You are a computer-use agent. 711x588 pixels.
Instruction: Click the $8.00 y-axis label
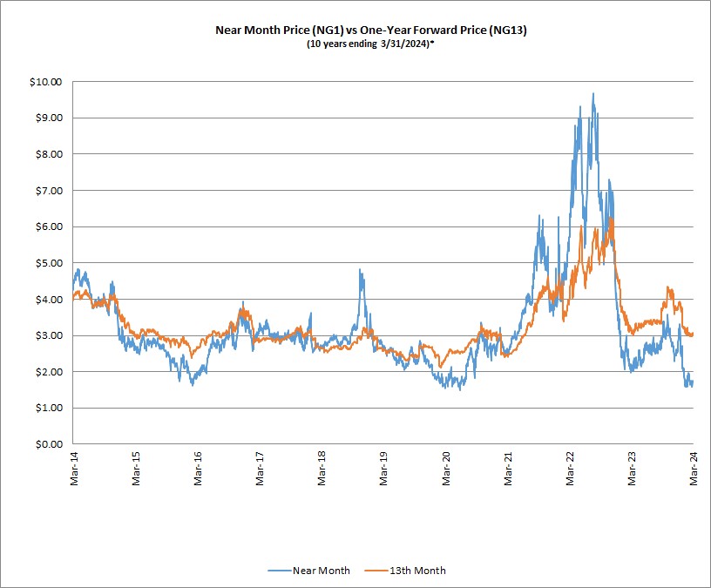coord(49,154)
